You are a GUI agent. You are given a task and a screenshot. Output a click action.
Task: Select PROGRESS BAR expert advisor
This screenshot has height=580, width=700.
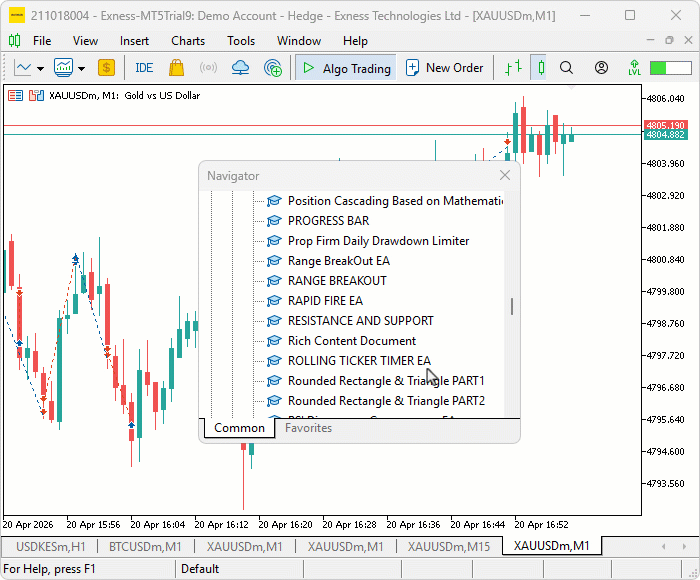[329, 221]
